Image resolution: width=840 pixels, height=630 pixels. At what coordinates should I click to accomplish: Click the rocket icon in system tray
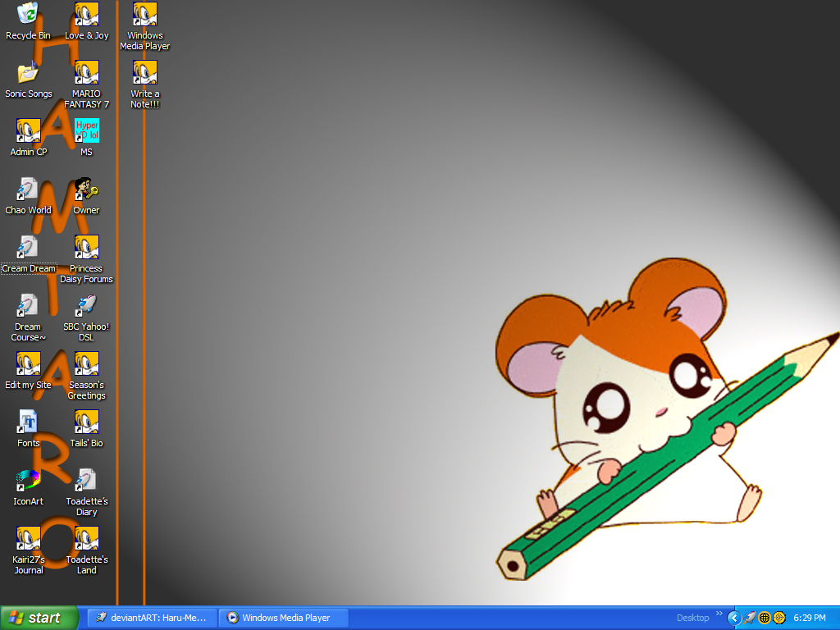[x=750, y=619]
